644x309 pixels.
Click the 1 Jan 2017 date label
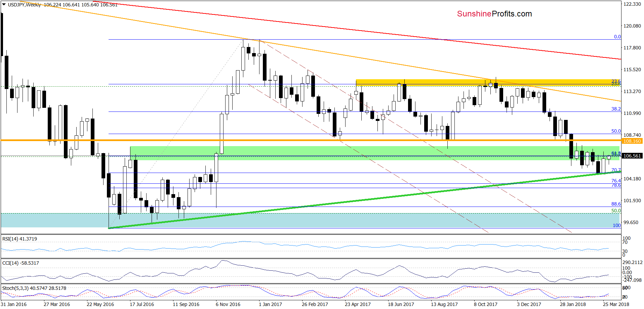tap(270, 304)
